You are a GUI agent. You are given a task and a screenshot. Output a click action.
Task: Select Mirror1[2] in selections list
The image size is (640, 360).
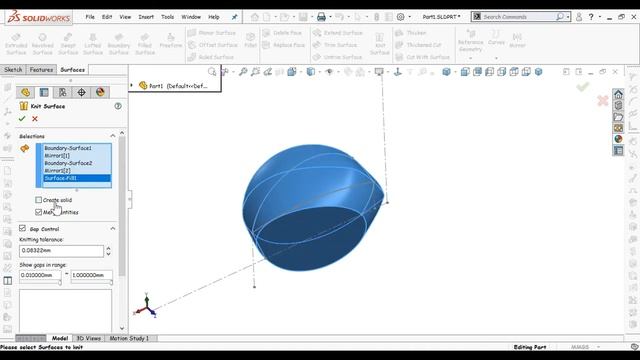tap(77, 171)
